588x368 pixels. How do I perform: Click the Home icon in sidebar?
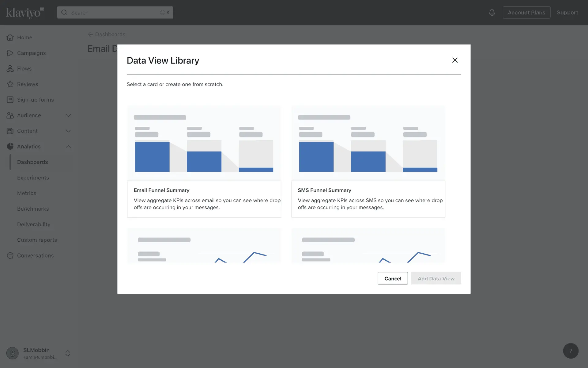click(10, 37)
